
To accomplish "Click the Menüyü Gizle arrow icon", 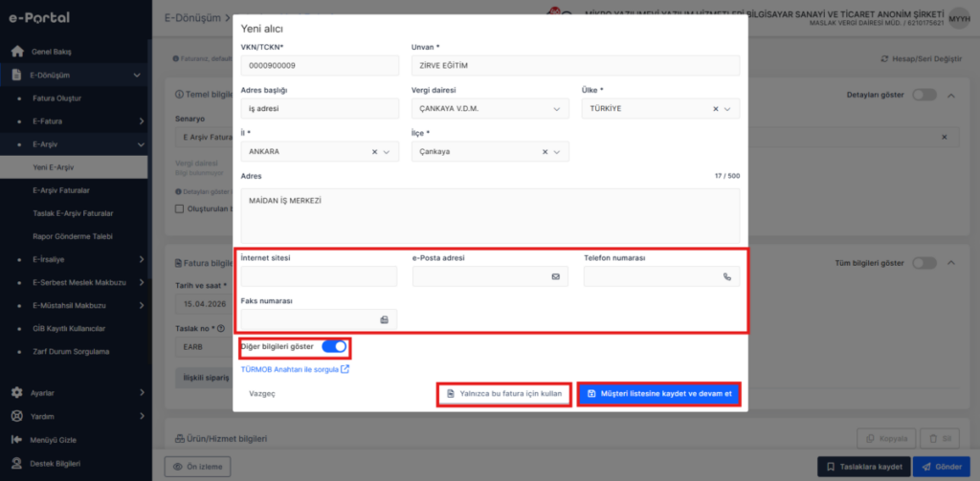I will coord(17,440).
